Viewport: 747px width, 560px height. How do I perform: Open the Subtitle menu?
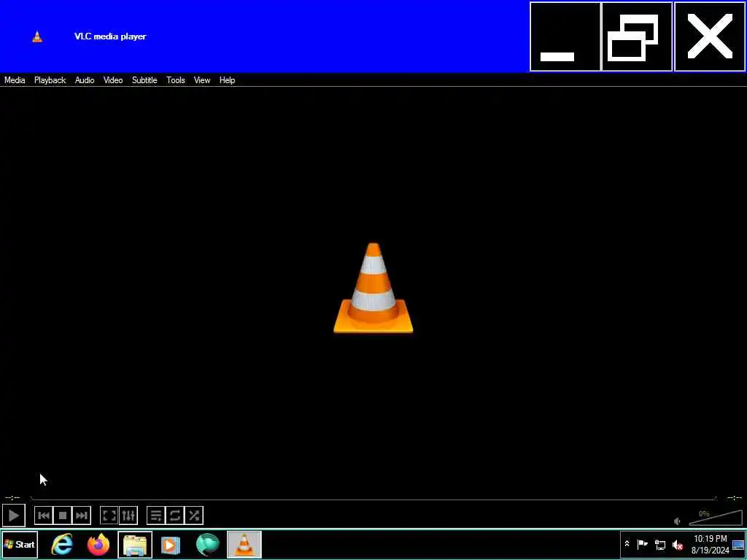tap(144, 80)
